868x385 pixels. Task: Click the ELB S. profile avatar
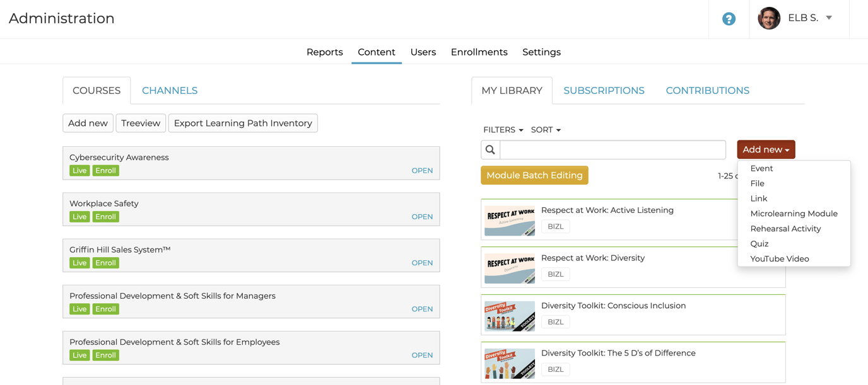769,18
